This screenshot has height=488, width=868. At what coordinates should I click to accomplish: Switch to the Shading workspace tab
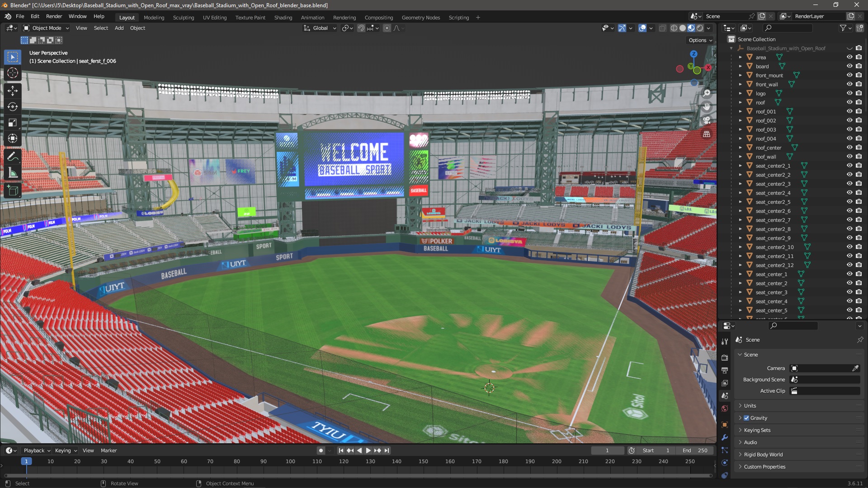[x=283, y=18]
